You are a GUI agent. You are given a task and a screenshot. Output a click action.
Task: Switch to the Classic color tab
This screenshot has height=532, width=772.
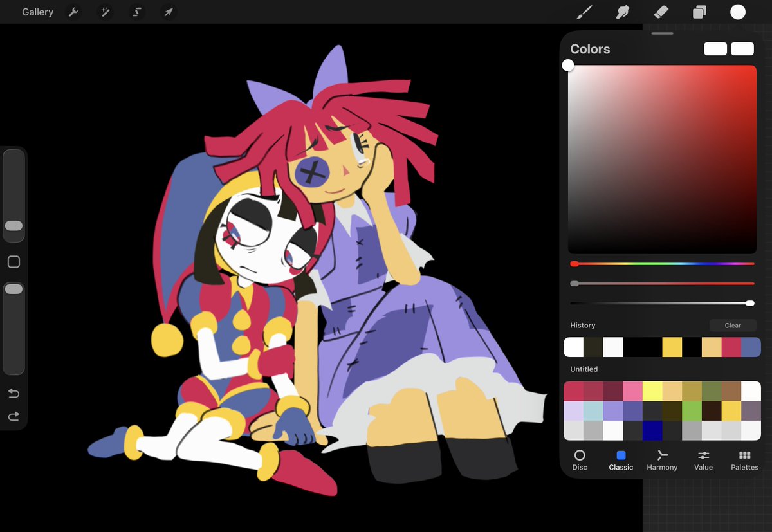pyautogui.click(x=621, y=460)
